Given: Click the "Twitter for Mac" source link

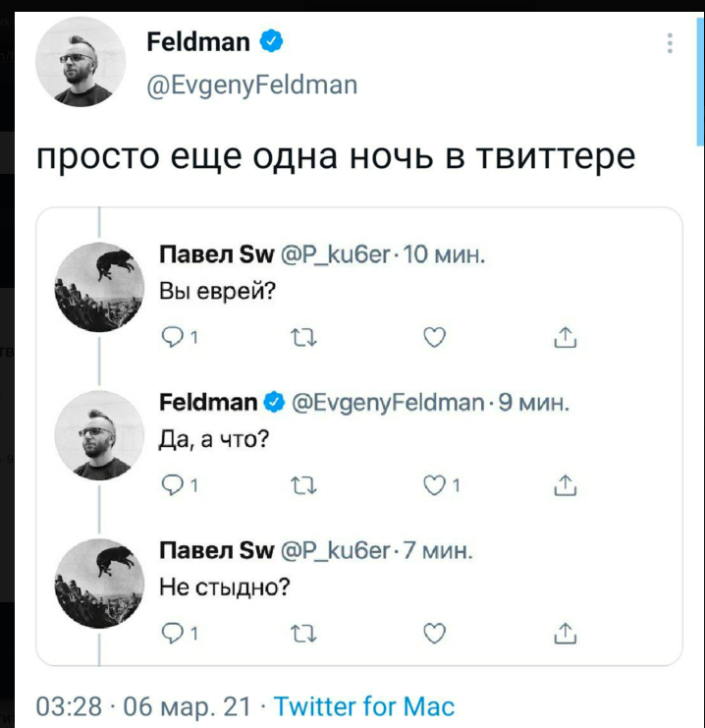Looking at the screenshot, I should 363,706.
